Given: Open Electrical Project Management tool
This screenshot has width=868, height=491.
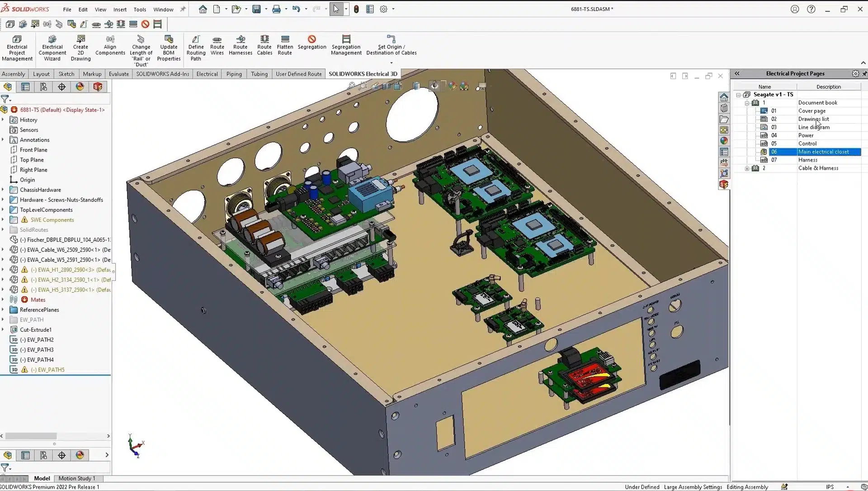Looking at the screenshot, I should click(17, 48).
